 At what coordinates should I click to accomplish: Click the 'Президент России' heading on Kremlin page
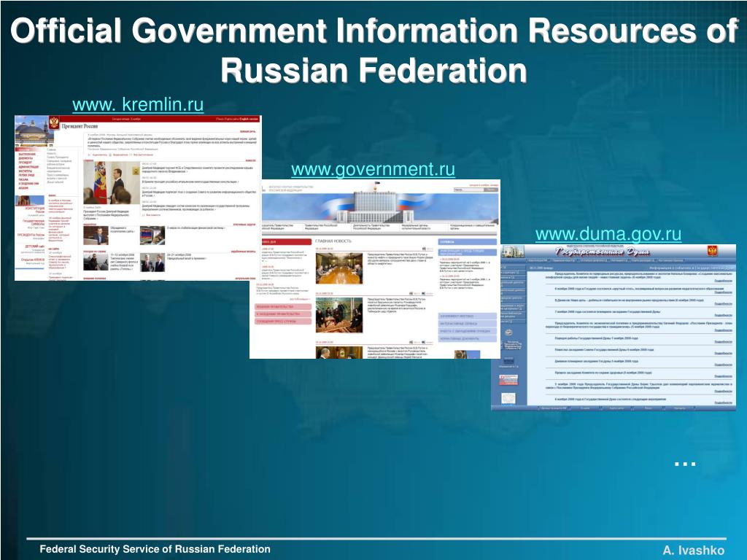(x=80, y=126)
